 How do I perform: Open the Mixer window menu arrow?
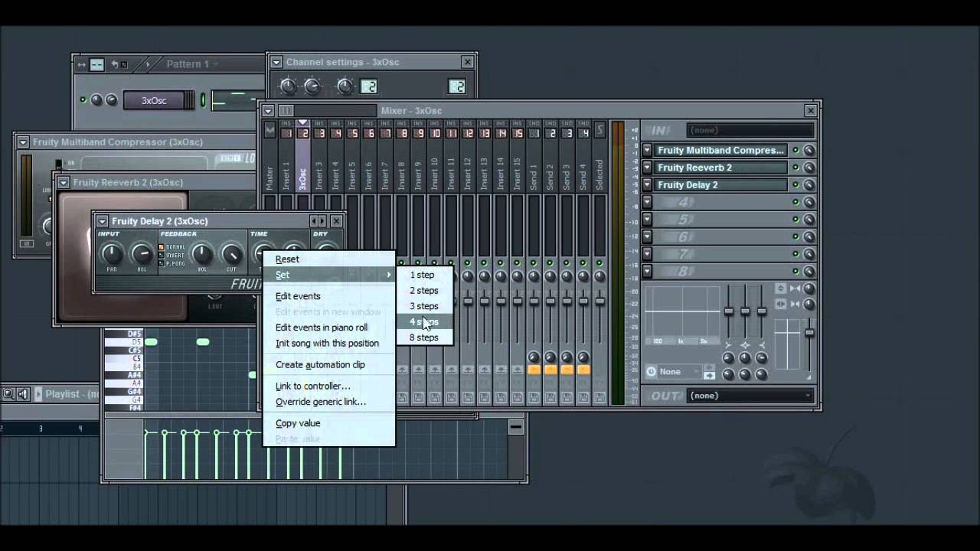(x=268, y=111)
